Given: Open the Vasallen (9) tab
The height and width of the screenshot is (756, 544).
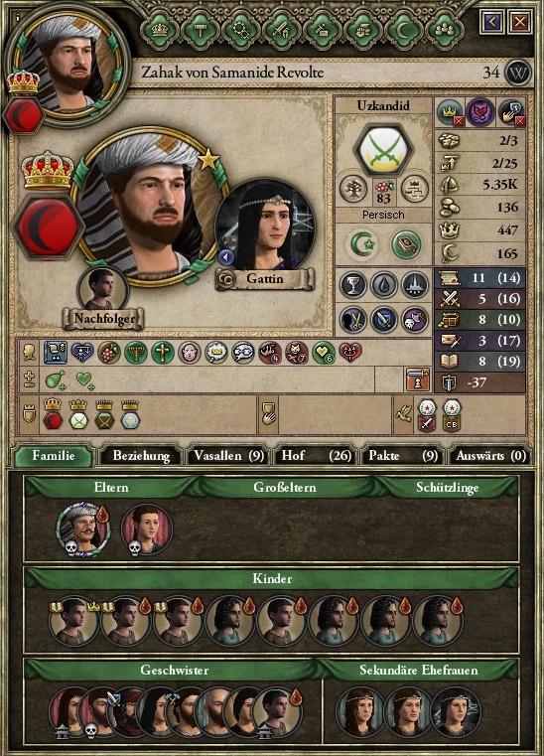Looking at the screenshot, I should click(228, 456).
